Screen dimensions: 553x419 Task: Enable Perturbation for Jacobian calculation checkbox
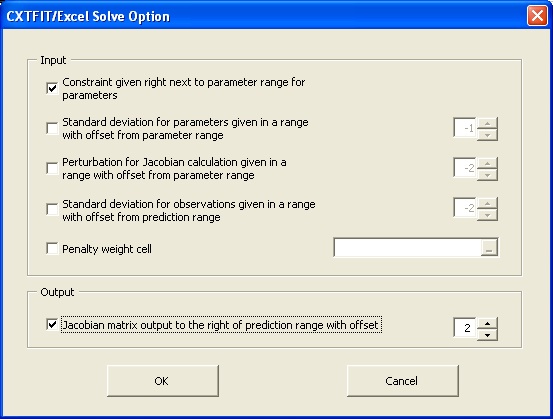click(52, 168)
